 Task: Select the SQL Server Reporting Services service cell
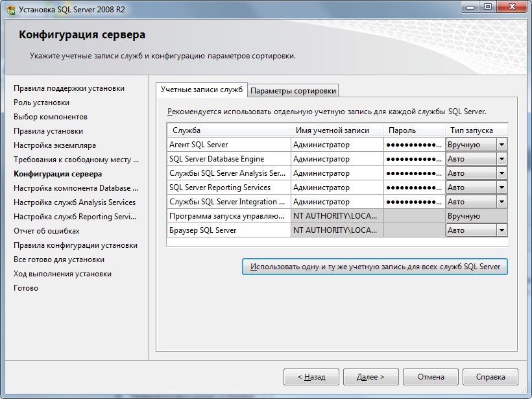[x=228, y=187]
